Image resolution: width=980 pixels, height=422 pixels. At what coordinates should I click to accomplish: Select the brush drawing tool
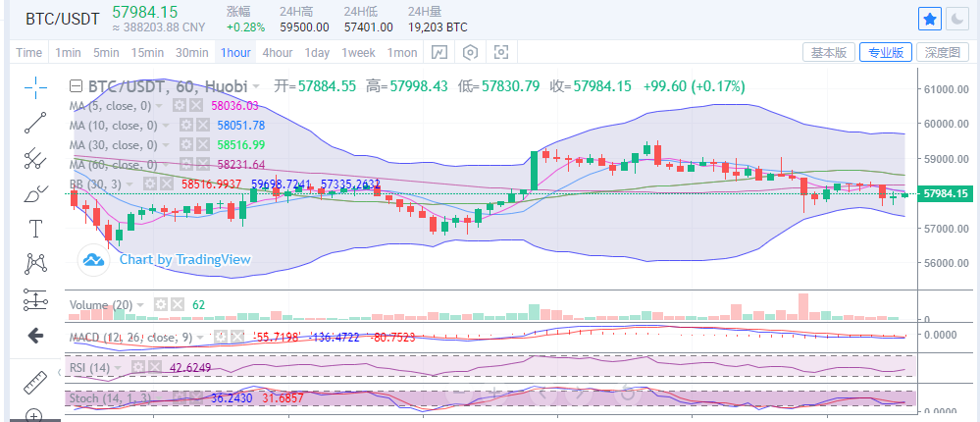click(35, 193)
